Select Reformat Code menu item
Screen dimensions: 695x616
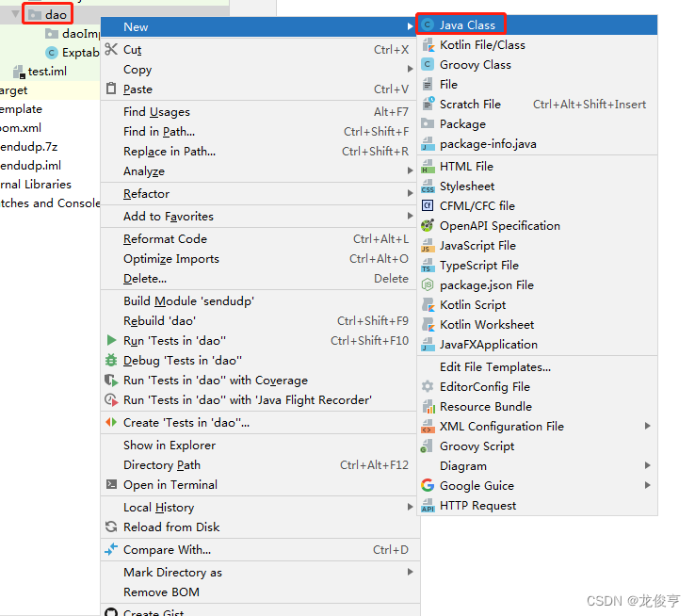[x=260, y=239]
